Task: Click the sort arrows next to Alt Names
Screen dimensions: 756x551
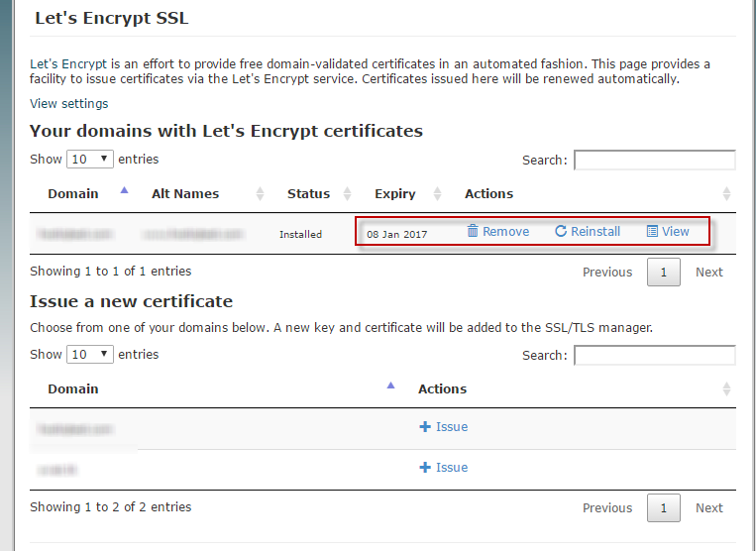Action: coord(260,194)
